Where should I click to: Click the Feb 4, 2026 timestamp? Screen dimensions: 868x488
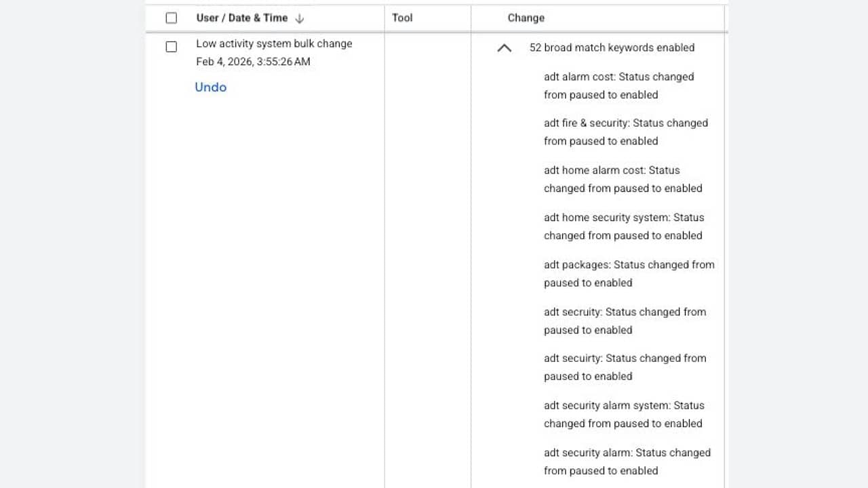pos(253,62)
